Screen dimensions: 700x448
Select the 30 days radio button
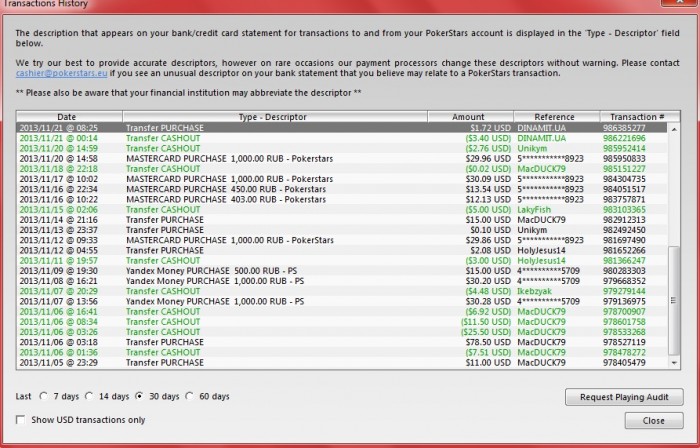140,396
